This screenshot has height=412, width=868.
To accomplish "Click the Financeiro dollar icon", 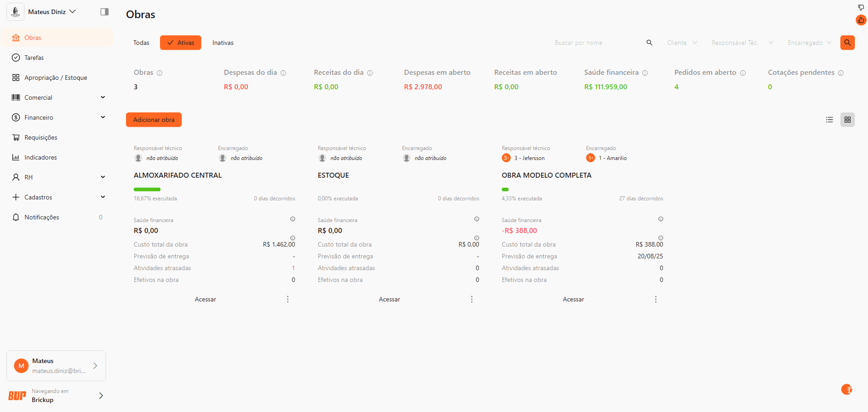I will [16, 117].
